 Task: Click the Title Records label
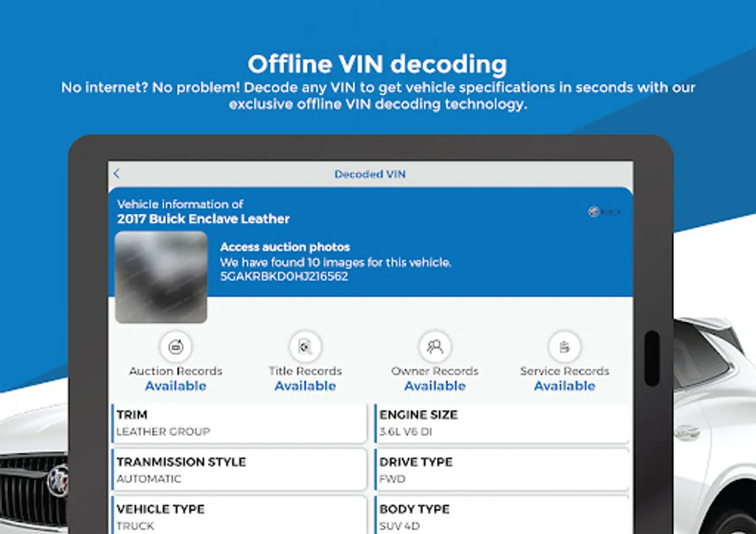tap(305, 371)
